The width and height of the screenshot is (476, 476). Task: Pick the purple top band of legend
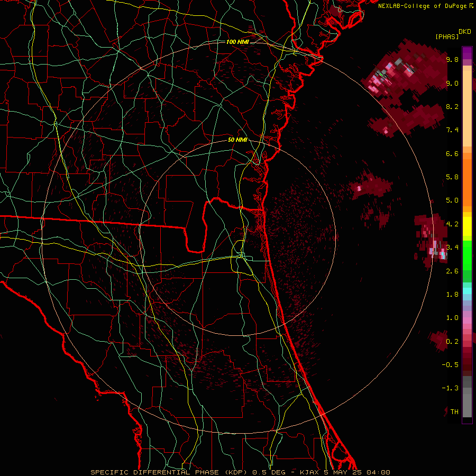(467, 53)
